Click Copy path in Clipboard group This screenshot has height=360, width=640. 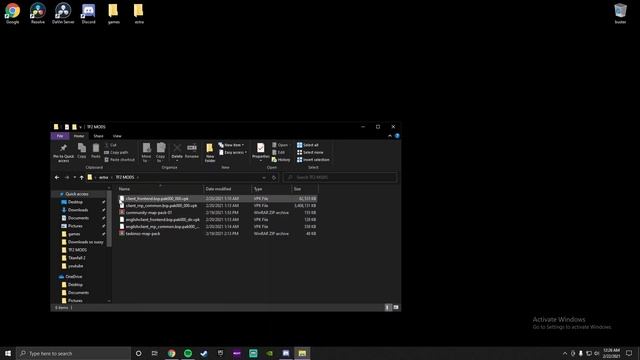tap(116, 152)
